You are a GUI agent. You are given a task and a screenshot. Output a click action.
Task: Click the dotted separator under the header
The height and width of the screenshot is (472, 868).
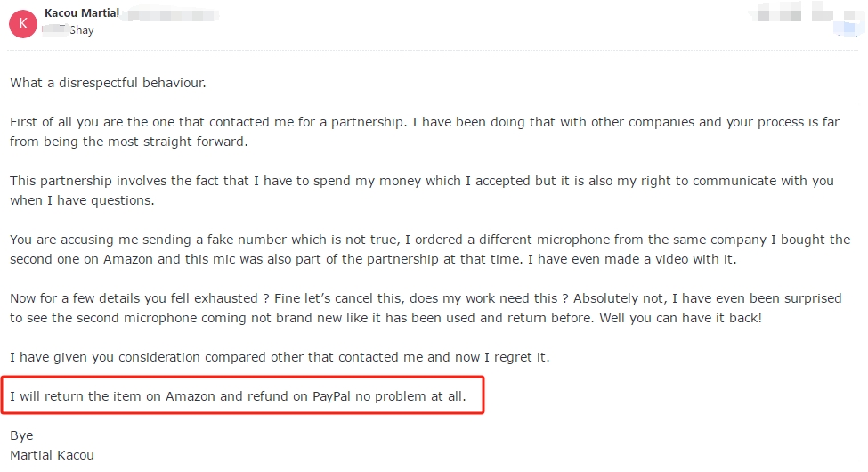[x=433, y=51]
